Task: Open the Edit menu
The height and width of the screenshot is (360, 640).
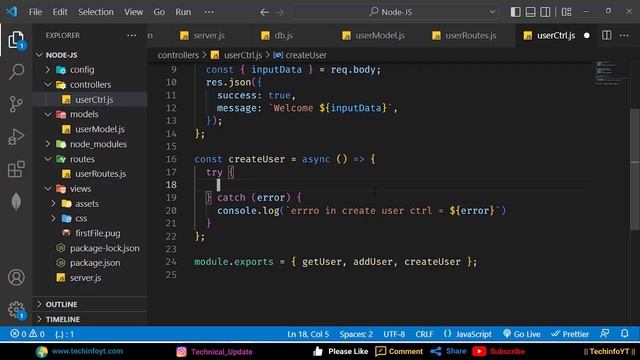Action: [60, 12]
